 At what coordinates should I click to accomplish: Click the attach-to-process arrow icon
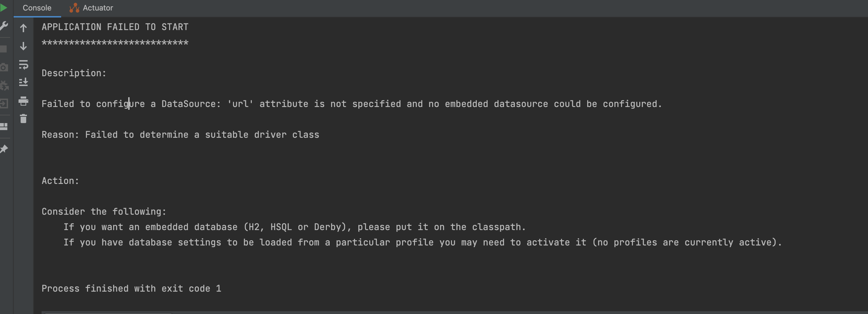5,104
